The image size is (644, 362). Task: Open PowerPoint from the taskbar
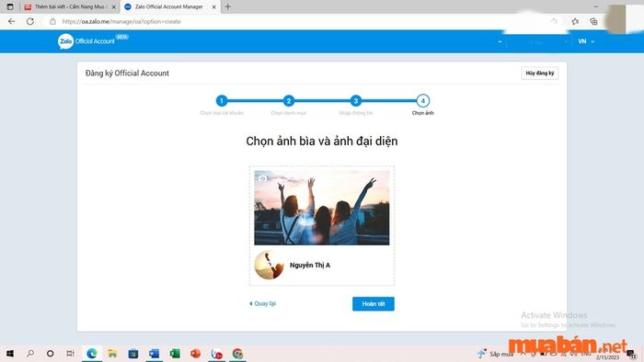point(195,353)
